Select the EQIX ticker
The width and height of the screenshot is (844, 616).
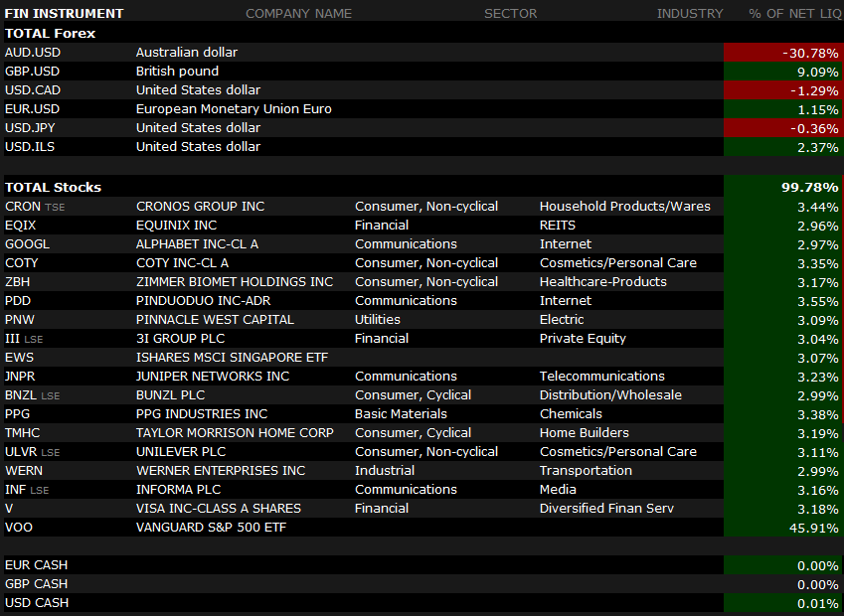pyautogui.click(x=20, y=225)
